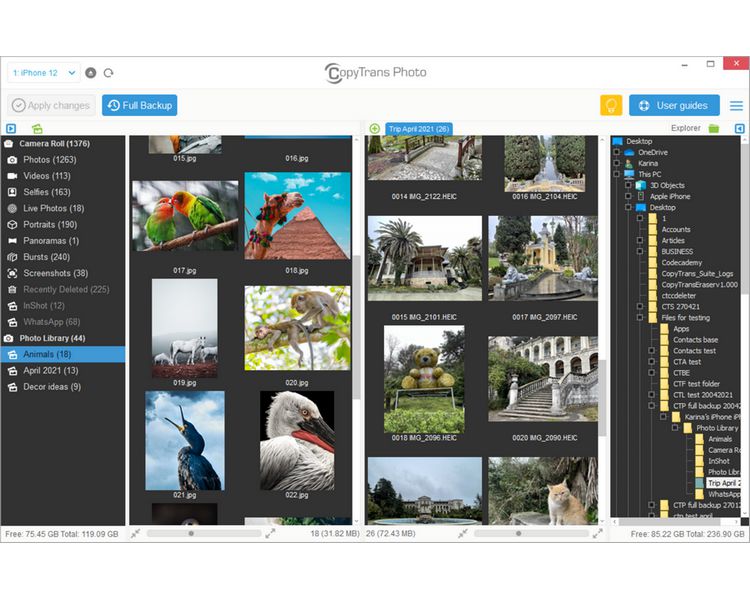Click the yellow lightbulb tips icon
750x600 pixels.
[611, 105]
